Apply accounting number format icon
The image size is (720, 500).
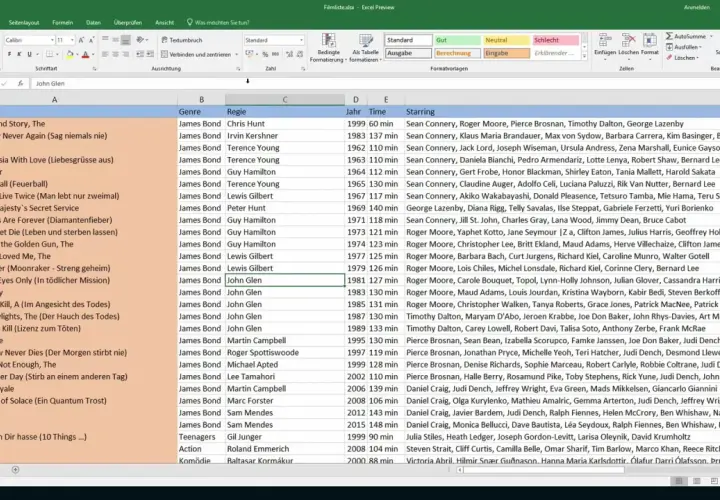tap(249, 54)
